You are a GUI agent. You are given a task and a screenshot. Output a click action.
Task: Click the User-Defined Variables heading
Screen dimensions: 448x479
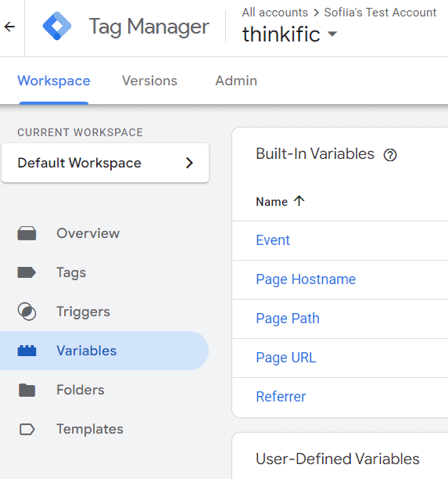pyautogui.click(x=338, y=459)
